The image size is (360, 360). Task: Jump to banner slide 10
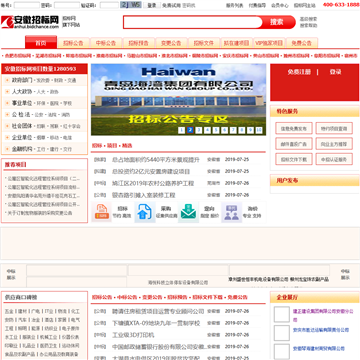[259, 130]
